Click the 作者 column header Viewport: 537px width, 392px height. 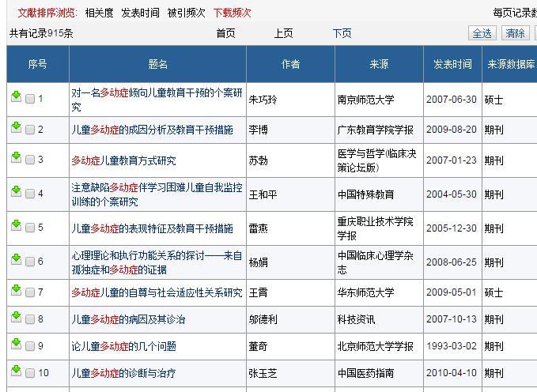(290, 64)
